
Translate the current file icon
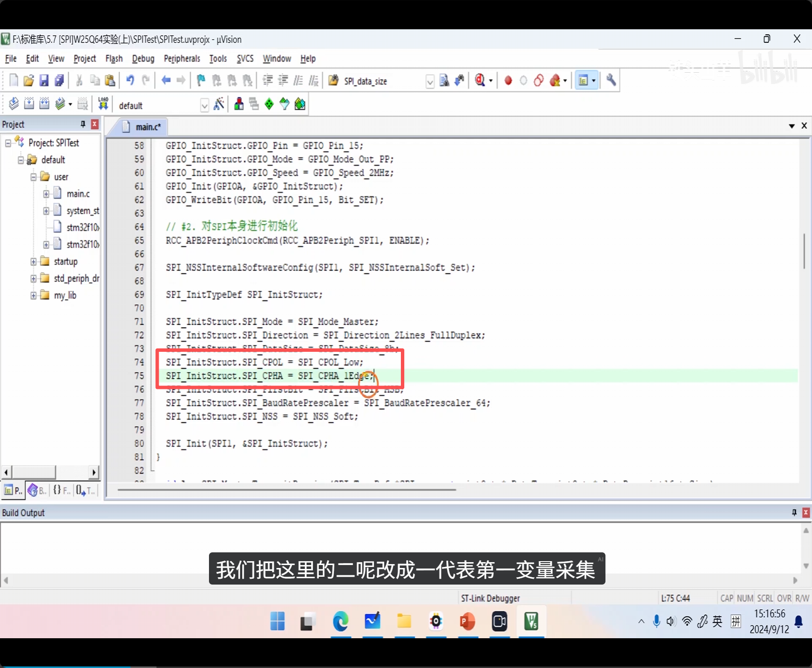pos(14,103)
